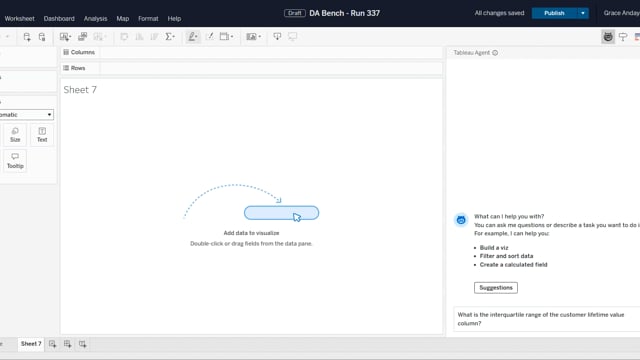The height and width of the screenshot is (360, 640).
Task: Click the Add data to visualize text
Action: 251,233
